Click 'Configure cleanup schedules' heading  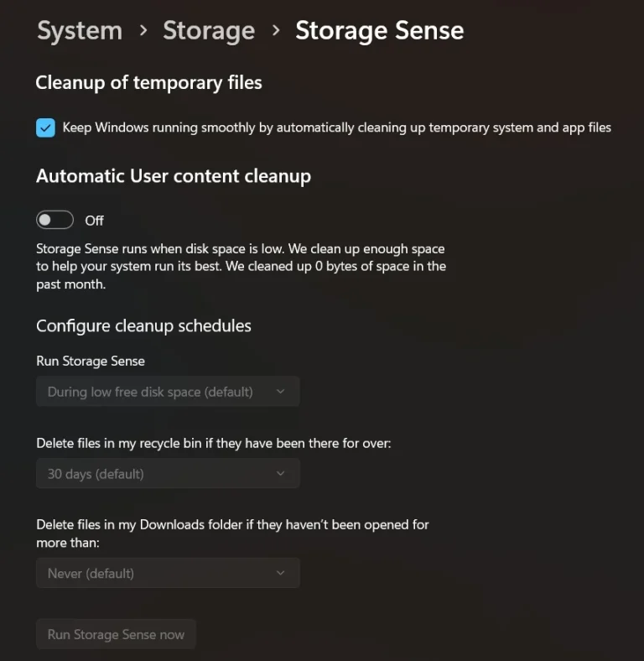143,325
